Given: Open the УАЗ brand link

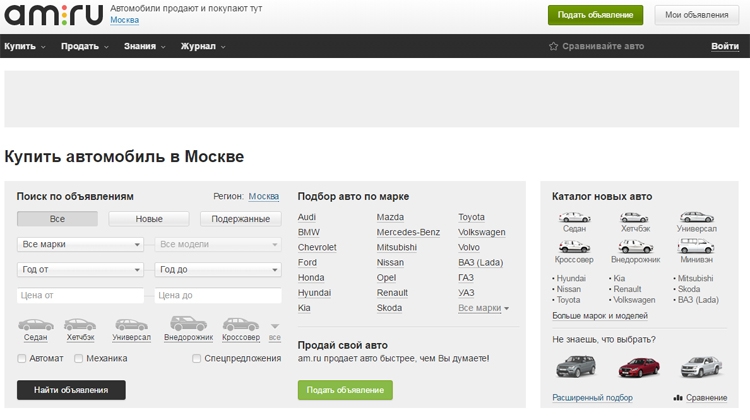Looking at the screenshot, I should (466, 293).
